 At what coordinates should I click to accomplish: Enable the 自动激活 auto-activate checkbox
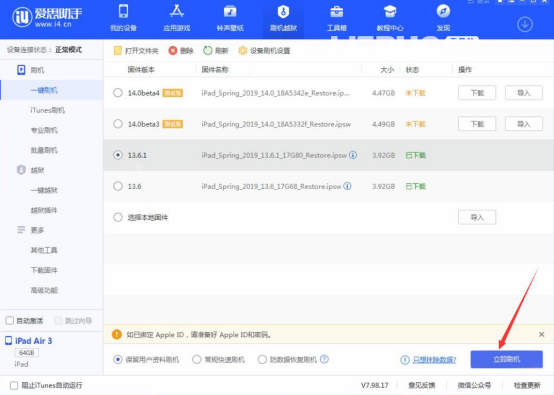pyautogui.click(x=10, y=320)
